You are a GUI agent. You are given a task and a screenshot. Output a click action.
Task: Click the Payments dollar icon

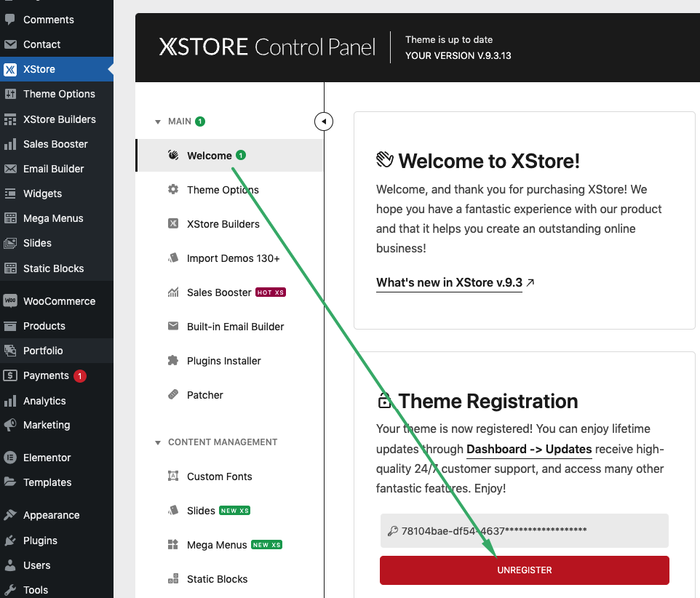pos(9,375)
